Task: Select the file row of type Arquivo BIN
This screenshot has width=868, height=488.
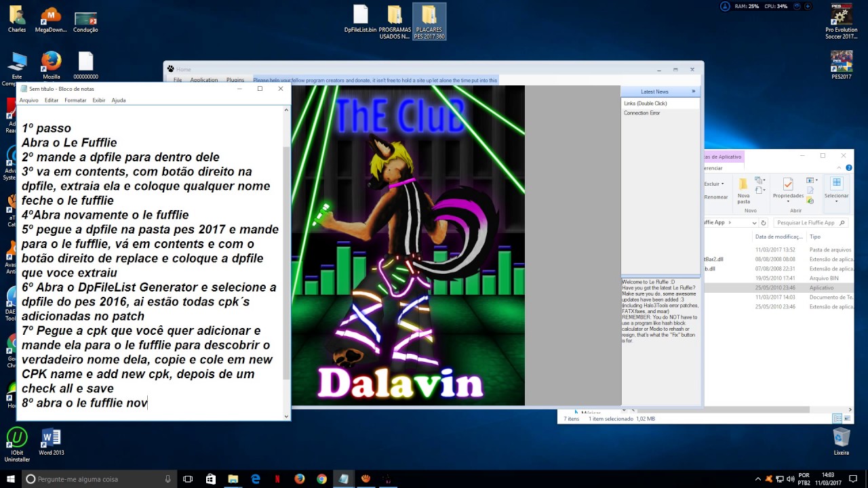Action: pyautogui.click(x=778, y=278)
